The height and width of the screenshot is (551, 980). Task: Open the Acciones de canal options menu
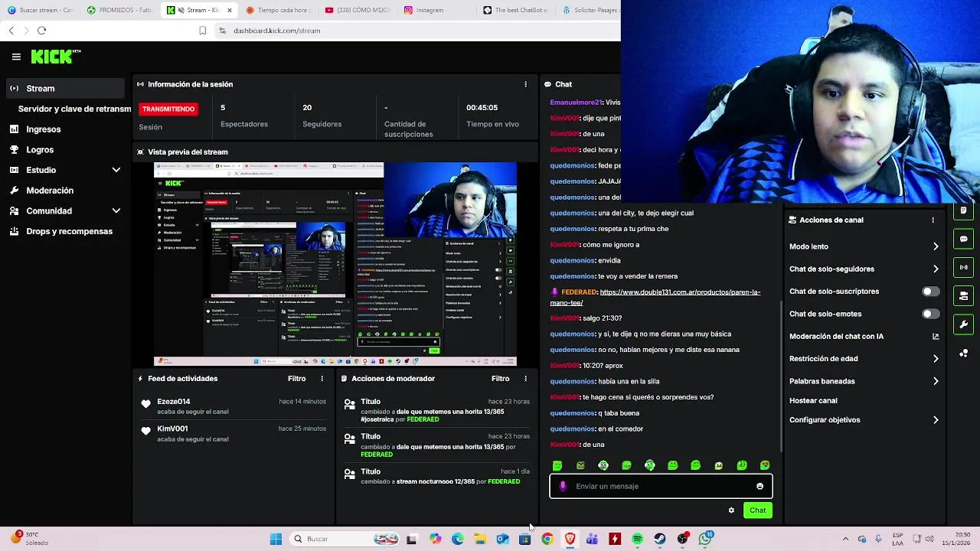(x=933, y=220)
